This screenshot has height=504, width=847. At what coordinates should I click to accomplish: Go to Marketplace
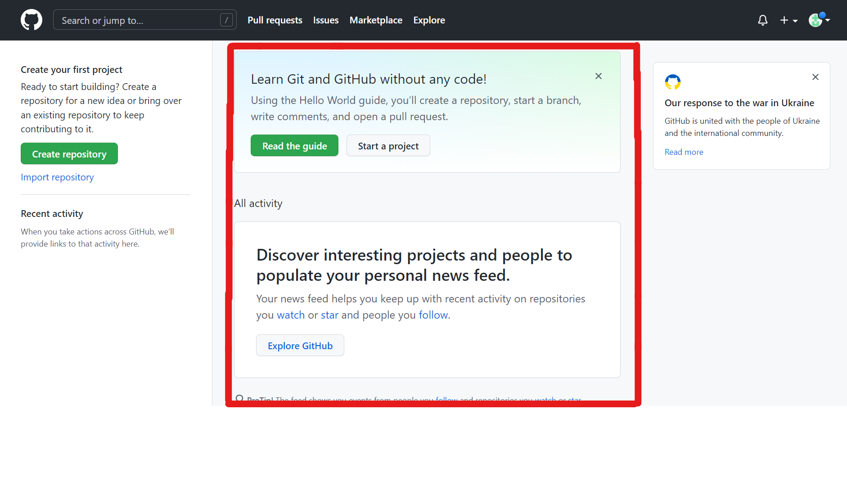coord(376,20)
